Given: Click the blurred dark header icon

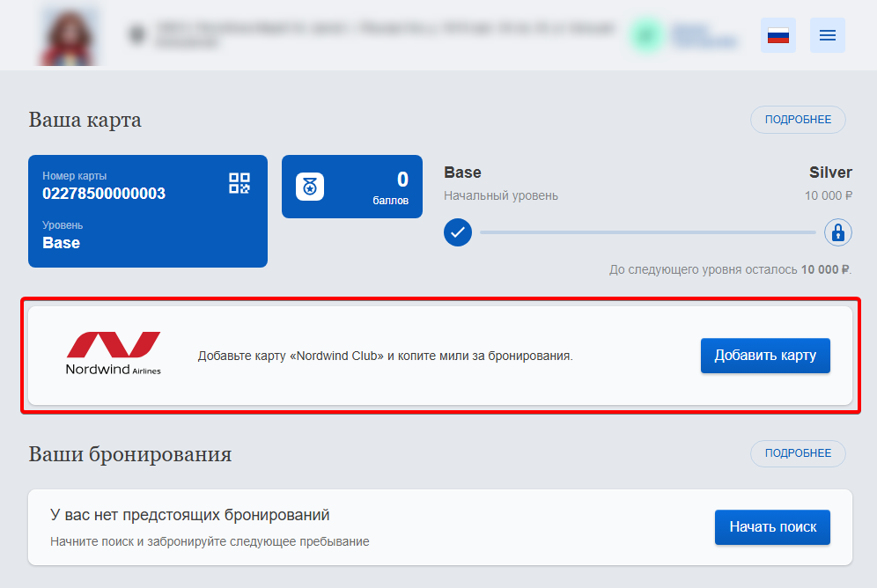Looking at the screenshot, I should 137,35.
